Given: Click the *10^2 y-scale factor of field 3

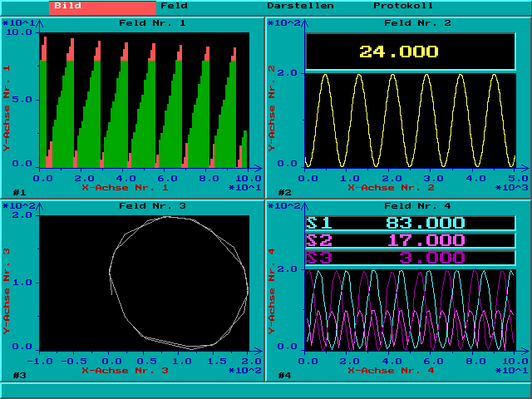Looking at the screenshot, I should [18, 206].
